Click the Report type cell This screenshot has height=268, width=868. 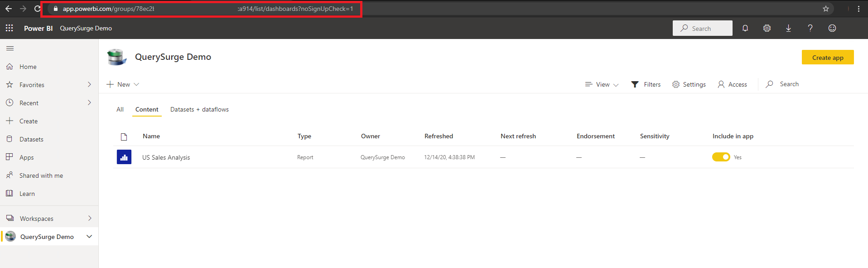click(x=305, y=157)
